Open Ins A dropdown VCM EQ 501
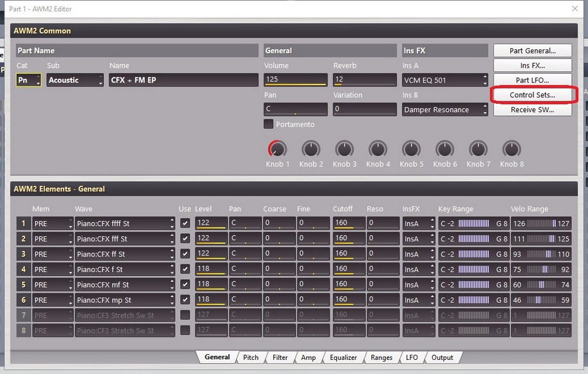 [x=445, y=80]
